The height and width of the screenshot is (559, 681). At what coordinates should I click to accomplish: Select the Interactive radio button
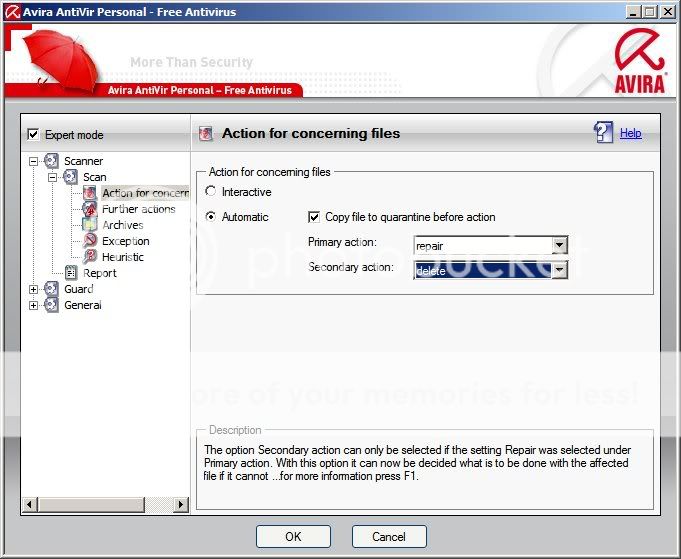point(211,191)
